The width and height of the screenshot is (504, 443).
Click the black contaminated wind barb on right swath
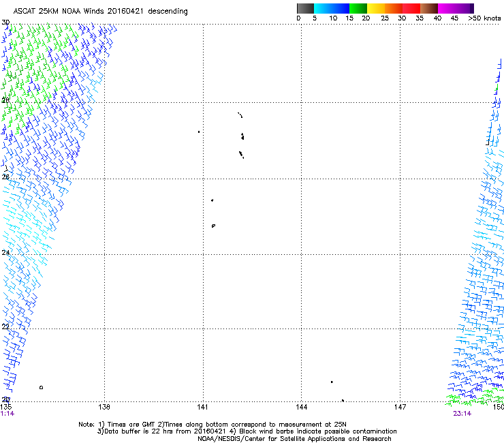click(488, 142)
